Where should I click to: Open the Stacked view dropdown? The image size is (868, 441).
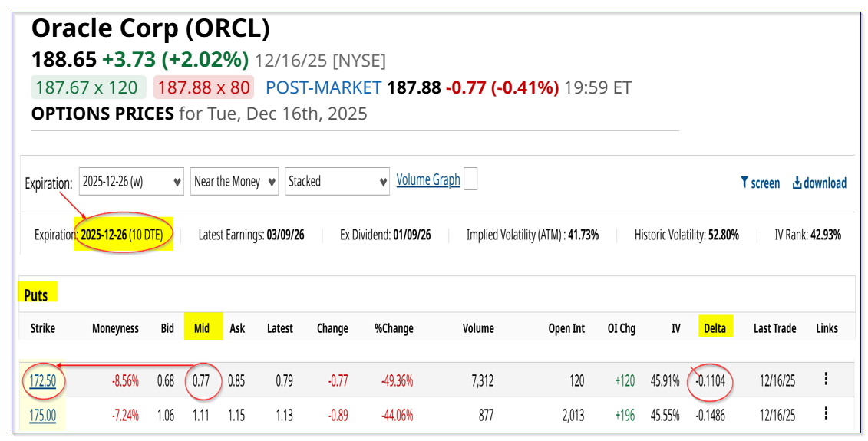[x=335, y=182]
